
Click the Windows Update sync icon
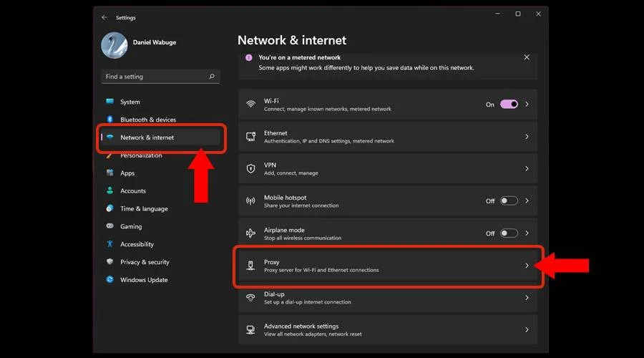point(109,279)
